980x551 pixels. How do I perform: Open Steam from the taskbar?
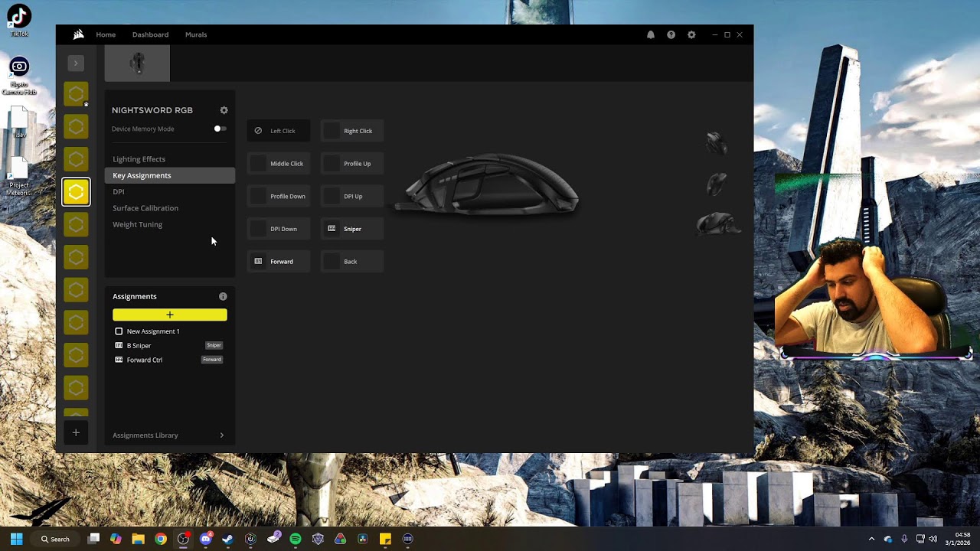(x=227, y=539)
